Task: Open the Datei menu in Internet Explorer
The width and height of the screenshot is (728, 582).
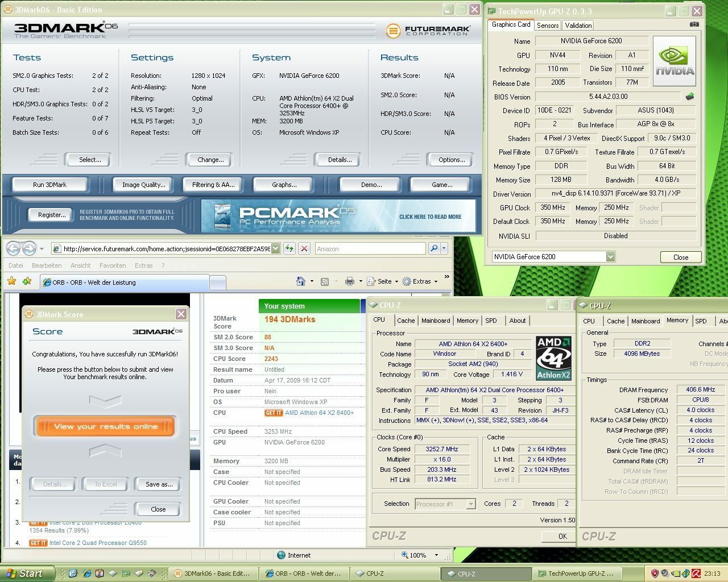Action: click(x=16, y=265)
